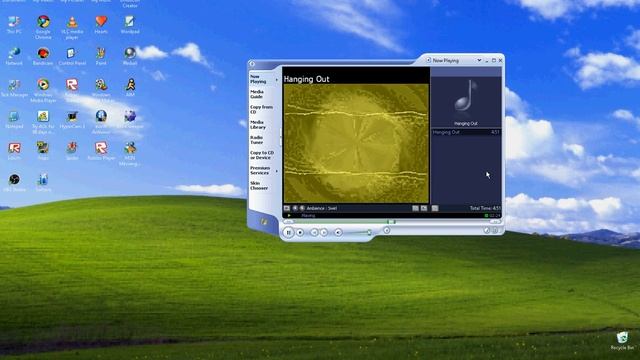The height and width of the screenshot is (360, 640).
Task: Open the Now Playing sidebar tab
Action: tap(258, 79)
